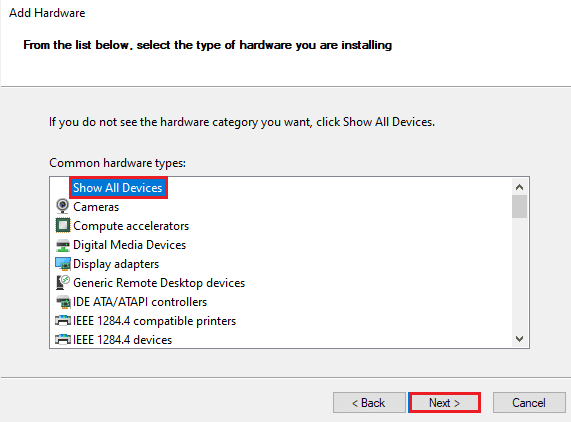
Task: Choose Compute accelerators from the list
Action: 131,226
